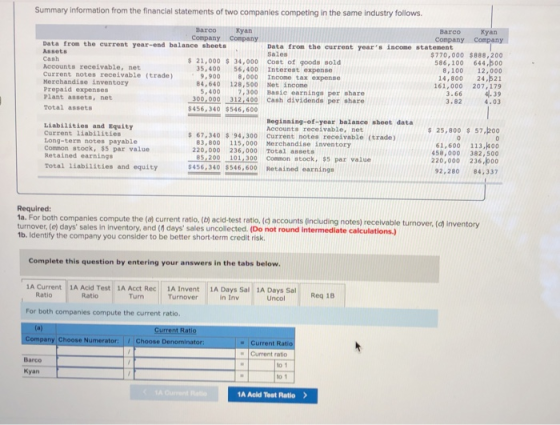Image resolution: width=560 pixels, height=425 pixels.
Task: Click Barco total assets value $456,340
Action: (204, 109)
